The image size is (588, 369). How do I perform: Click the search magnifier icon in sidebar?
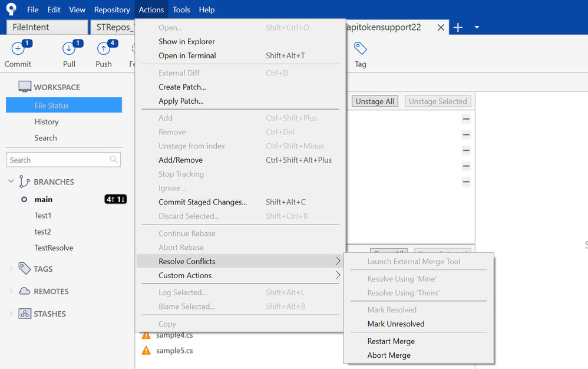point(114,159)
